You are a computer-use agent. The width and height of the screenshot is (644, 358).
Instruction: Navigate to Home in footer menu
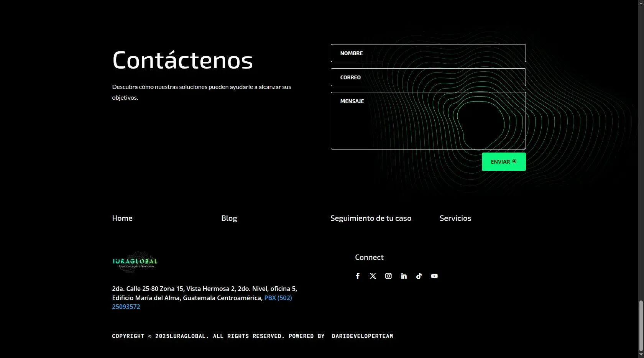click(122, 218)
